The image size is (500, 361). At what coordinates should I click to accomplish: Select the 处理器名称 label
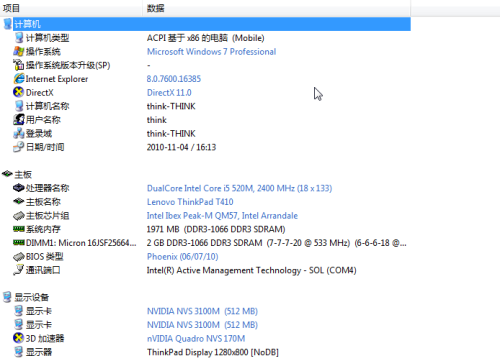tap(48, 188)
